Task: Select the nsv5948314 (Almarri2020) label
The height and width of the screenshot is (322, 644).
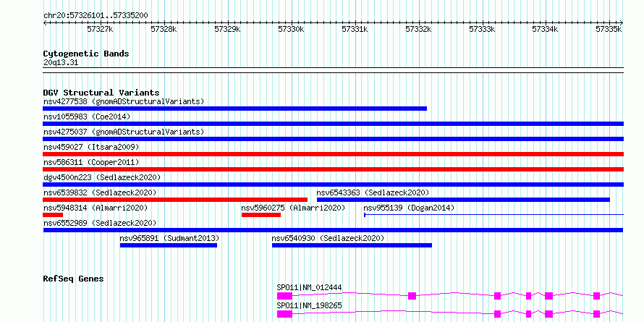Action: coord(96,208)
